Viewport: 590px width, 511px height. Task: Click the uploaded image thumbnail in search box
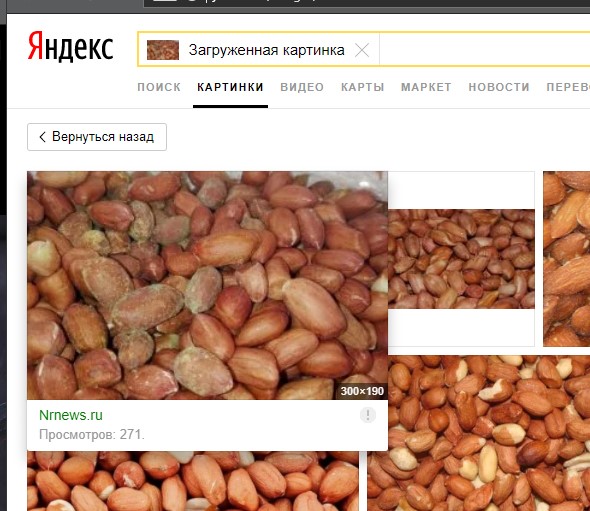pos(163,50)
